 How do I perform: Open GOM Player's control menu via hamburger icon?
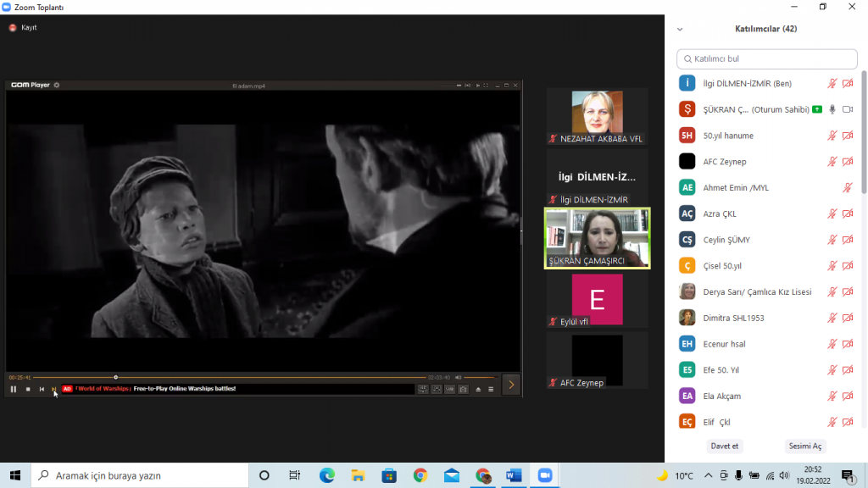(x=492, y=388)
